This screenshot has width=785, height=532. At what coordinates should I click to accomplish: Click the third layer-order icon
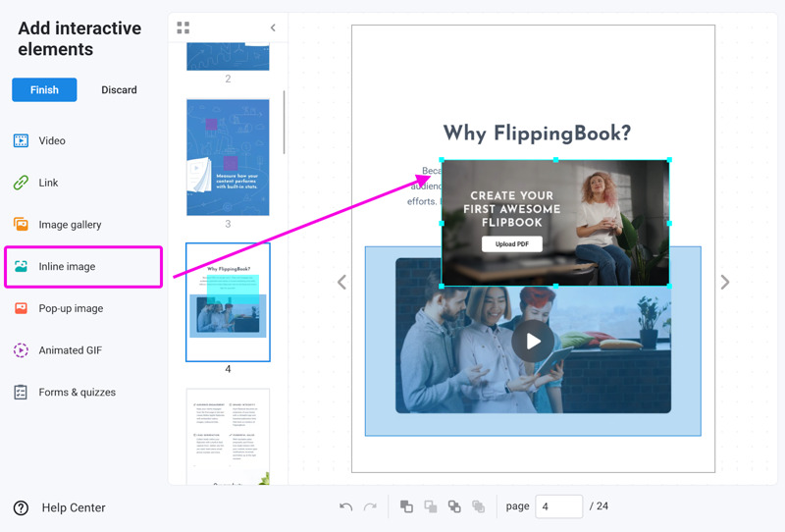454,506
